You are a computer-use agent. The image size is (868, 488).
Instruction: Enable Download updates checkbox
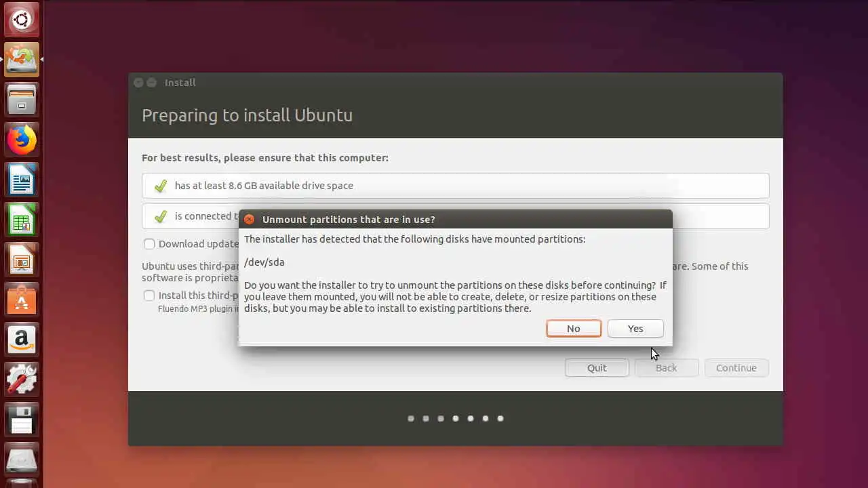pos(149,244)
